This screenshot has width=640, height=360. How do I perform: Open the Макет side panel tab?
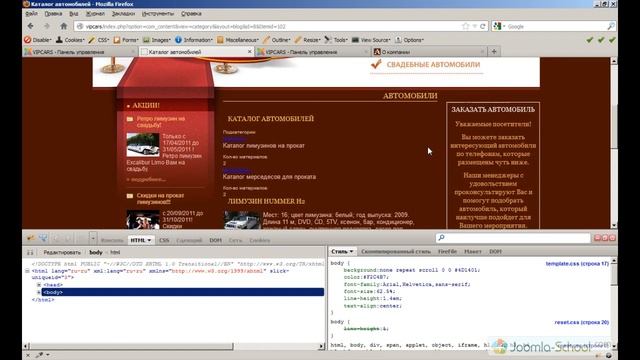tap(473, 251)
